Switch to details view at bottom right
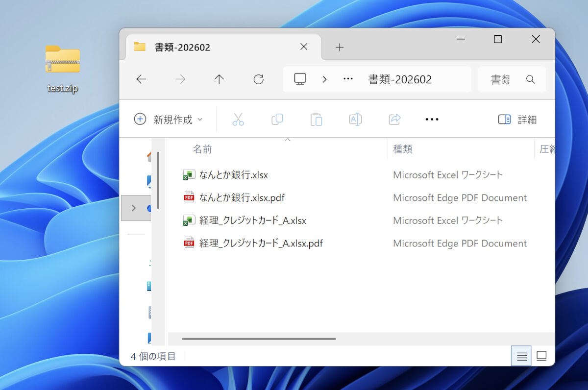The image size is (588, 390). (521, 356)
